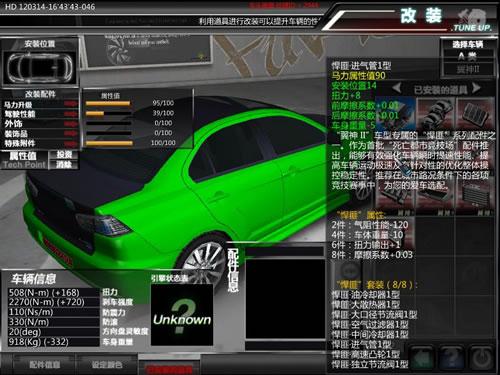Select 悍匪 高速凸轮1型 in set list
Screen dimensions: 500x375
pos(366,354)
